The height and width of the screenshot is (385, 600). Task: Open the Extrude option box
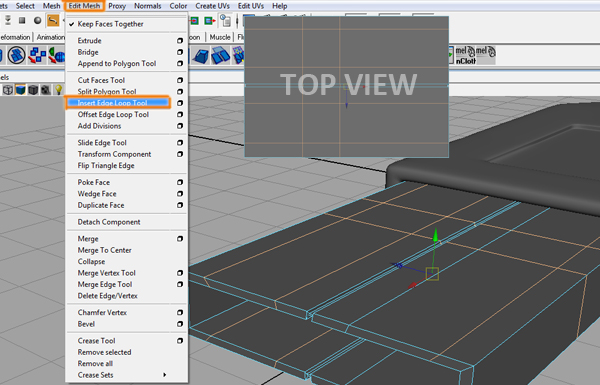click(180, 41)
